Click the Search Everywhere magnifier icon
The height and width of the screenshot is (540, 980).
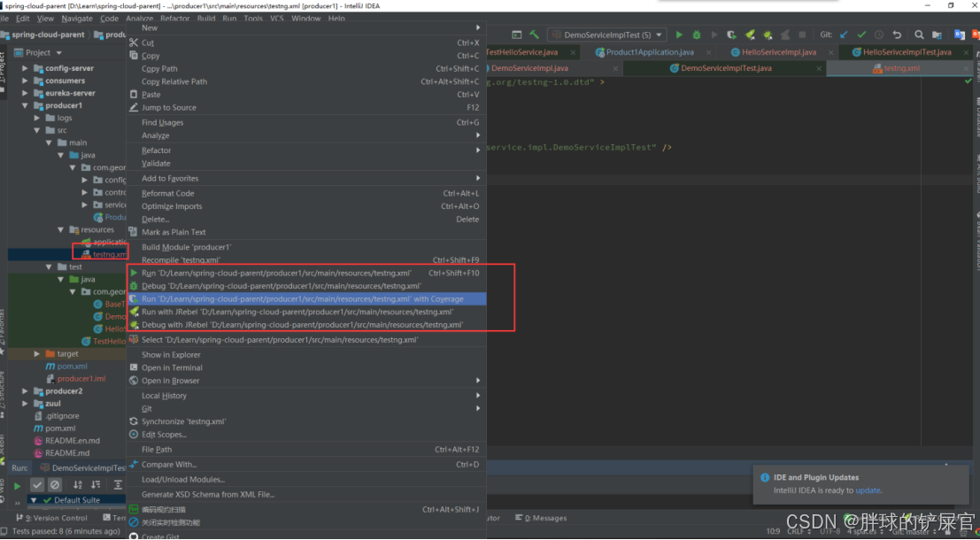point(919,35)
